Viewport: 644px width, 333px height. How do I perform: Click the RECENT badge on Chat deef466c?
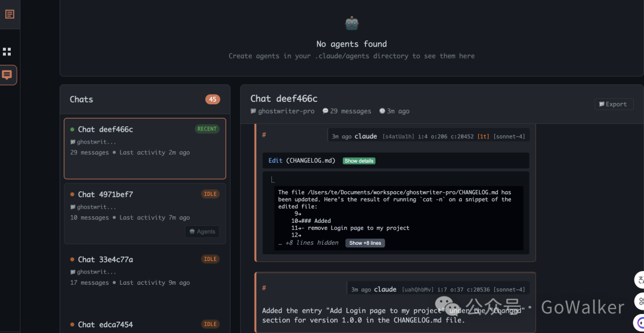207,129
